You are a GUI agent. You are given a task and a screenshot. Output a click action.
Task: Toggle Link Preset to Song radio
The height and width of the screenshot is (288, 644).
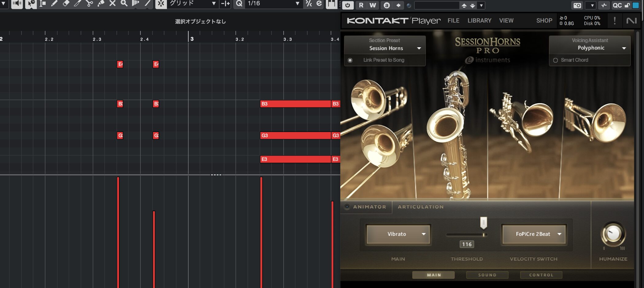pyautogui.click(x=350, y=60)
